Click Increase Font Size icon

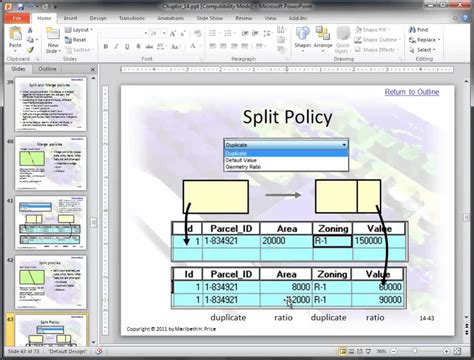coord(173,33)
